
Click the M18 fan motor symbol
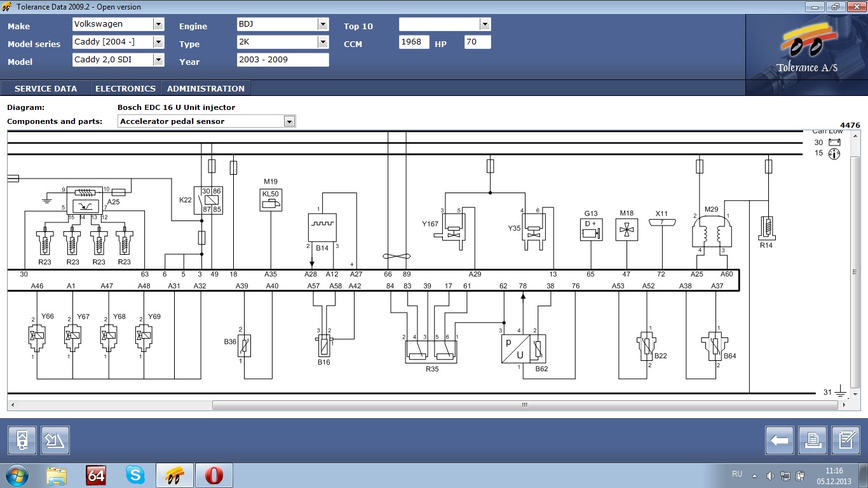click(x=627, y=229)
